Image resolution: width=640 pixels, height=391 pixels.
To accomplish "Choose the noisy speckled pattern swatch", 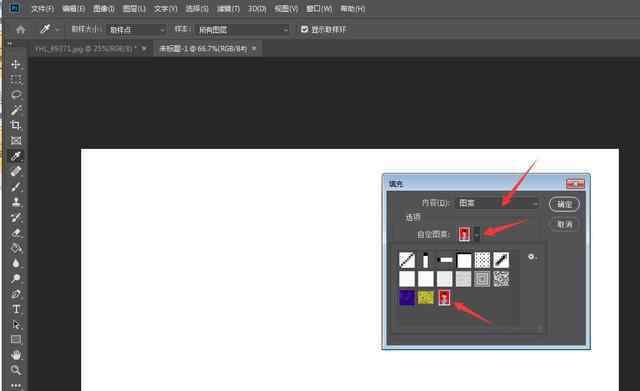I will pos(501,279).
